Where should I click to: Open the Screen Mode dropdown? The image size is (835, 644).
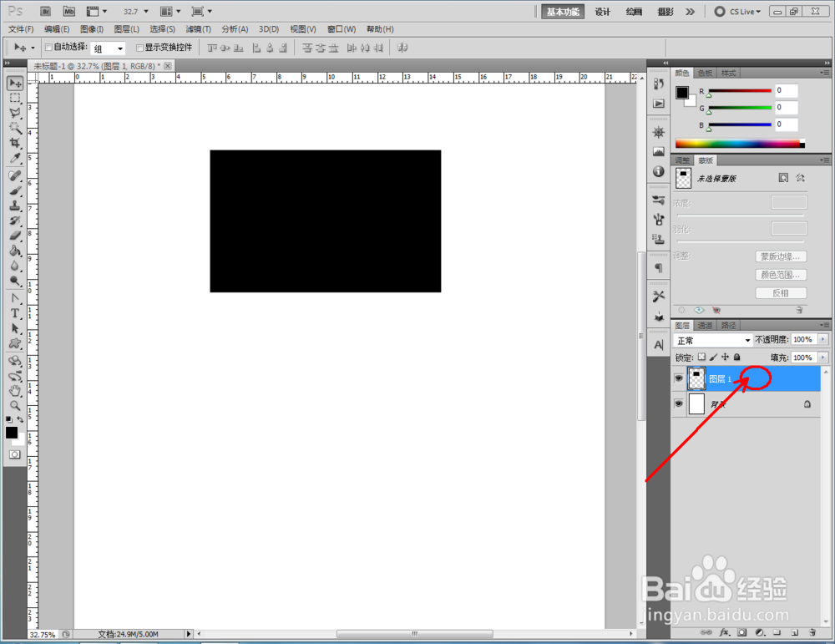tap(202, 11)
